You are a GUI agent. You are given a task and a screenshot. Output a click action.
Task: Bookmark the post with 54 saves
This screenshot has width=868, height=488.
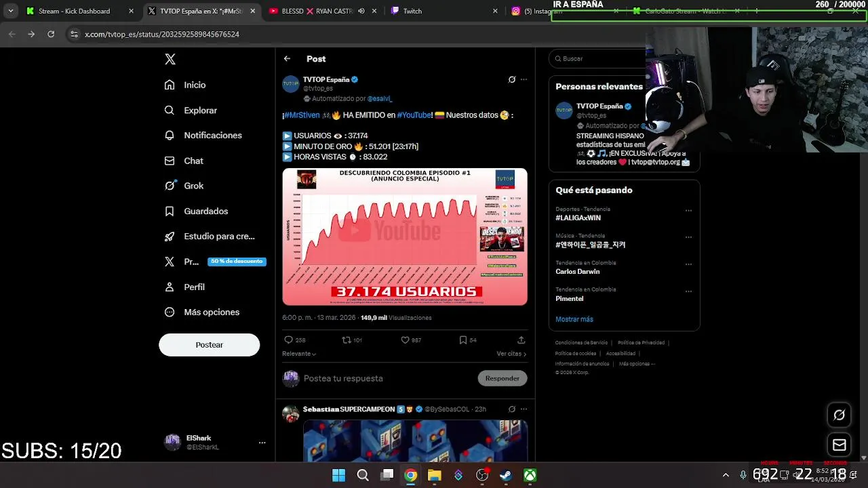(463, 340)
